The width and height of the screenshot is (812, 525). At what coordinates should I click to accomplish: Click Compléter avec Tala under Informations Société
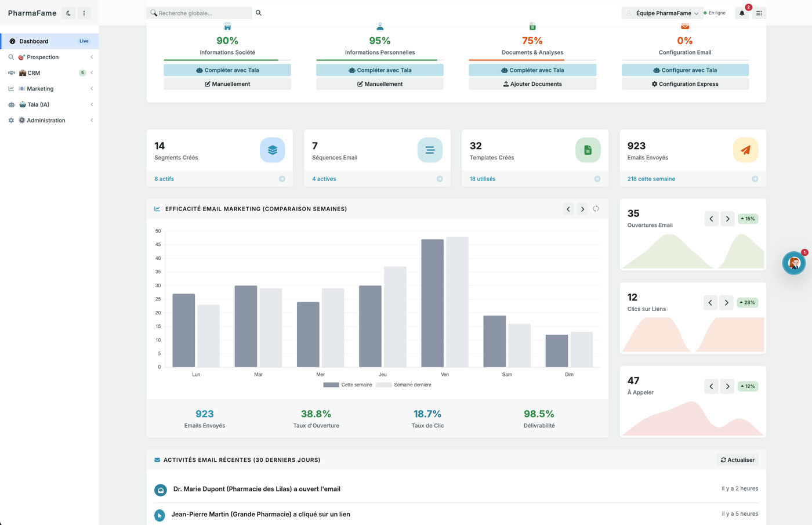click(227, 70)
